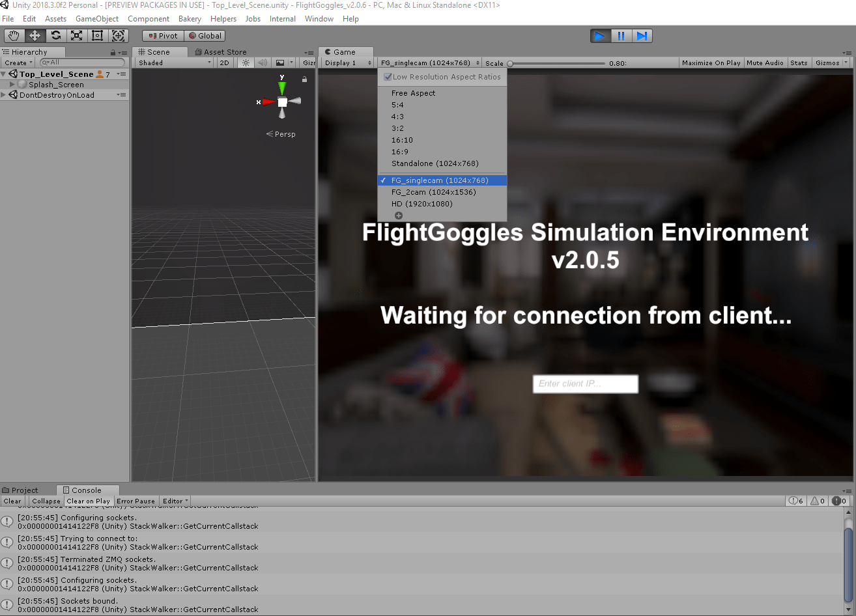Switch to the Asset Store tab

point(226,51)
